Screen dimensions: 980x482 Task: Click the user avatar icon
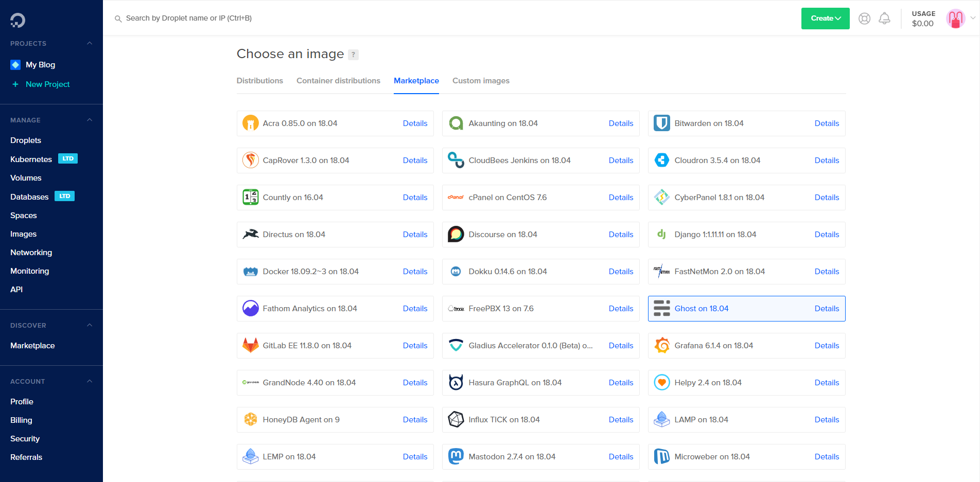pos(955,19)
